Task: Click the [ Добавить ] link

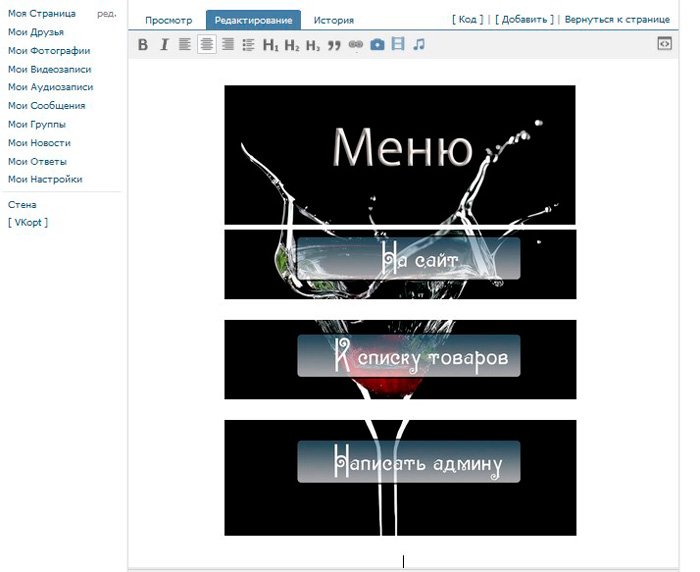Action: pos(524,20)
